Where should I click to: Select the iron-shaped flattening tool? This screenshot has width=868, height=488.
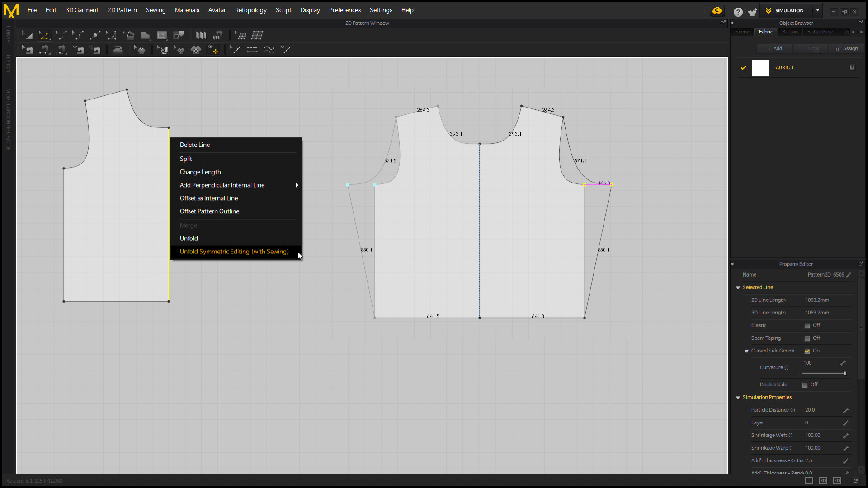click(x=118, y=50)
